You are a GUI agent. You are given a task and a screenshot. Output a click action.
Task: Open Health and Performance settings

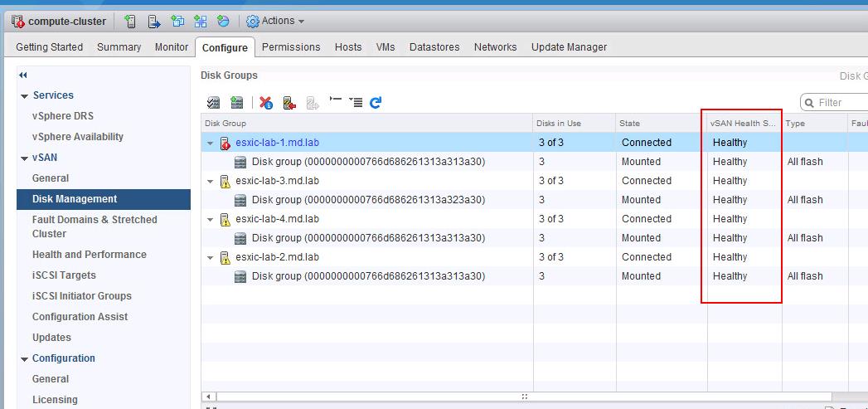click(90, 255)
